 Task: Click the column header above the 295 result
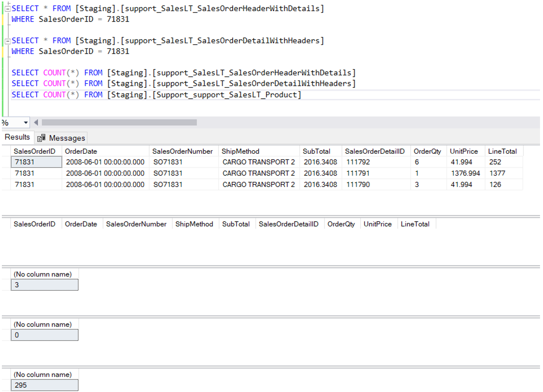pos(43,374)
